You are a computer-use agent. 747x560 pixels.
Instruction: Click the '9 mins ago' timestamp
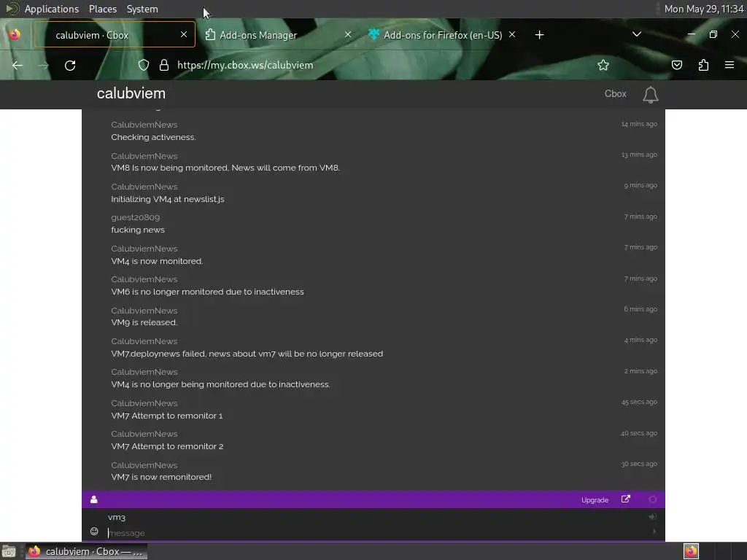click(640, 185)
